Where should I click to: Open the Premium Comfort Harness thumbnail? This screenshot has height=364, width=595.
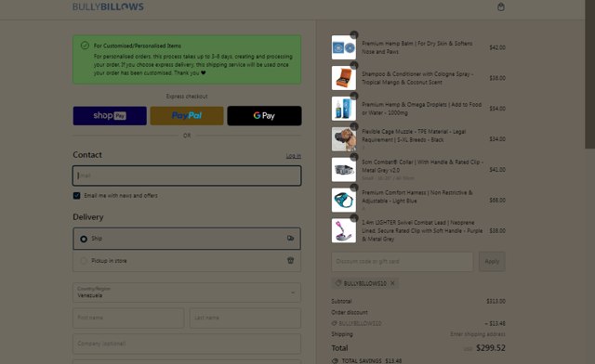click(x=344, y=200)
